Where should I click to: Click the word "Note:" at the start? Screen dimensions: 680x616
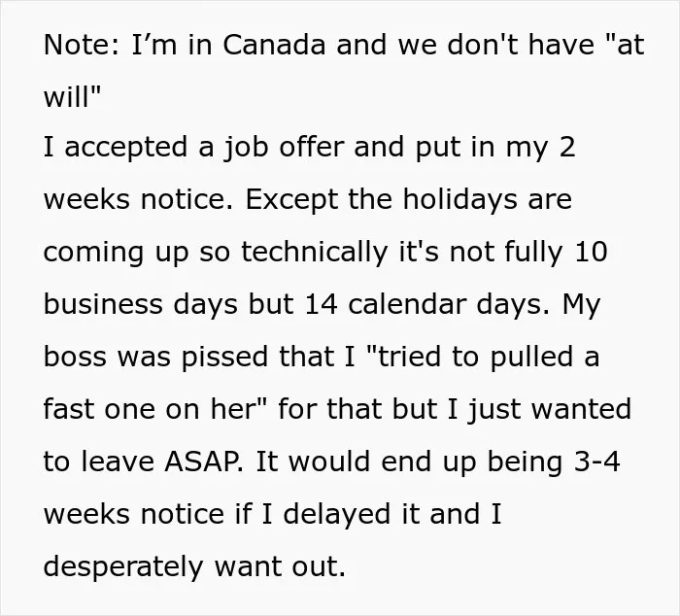tap(81, 45)
